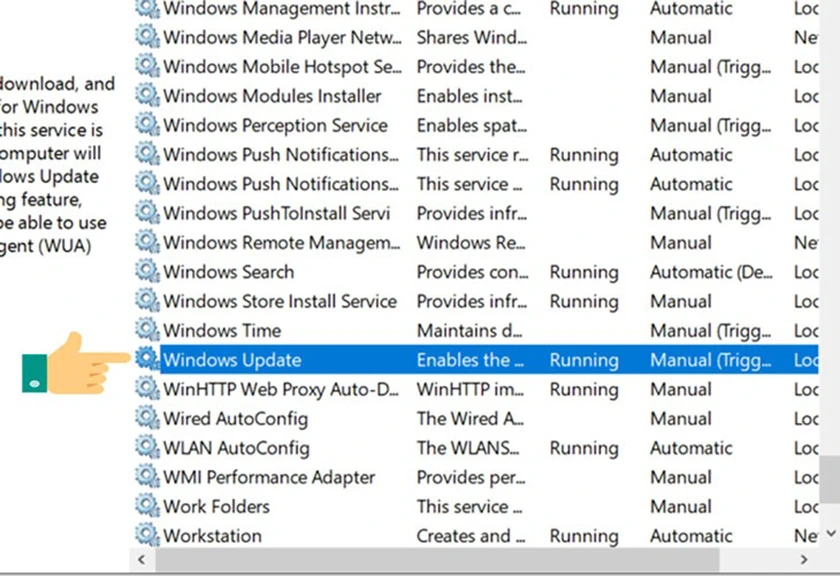This screenshot has width=840, height=576.
Task: Click Manual (Trigger) startup type of Windows Update
Action: coord(711,360)
